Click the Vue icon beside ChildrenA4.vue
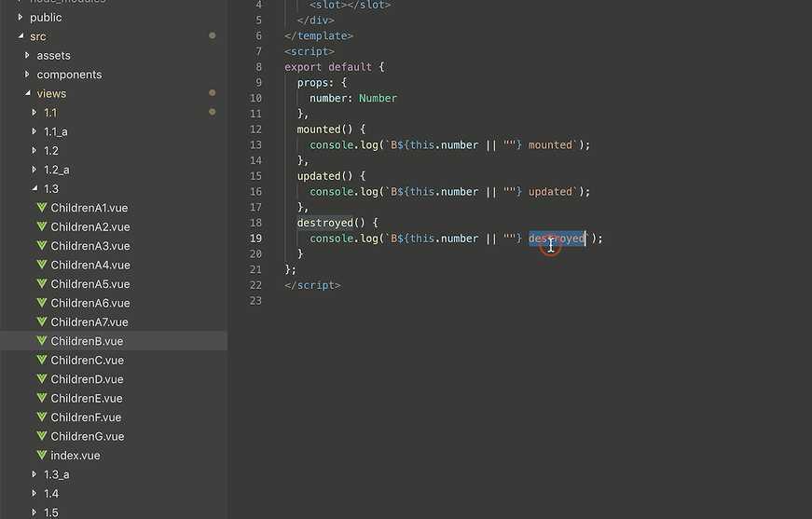 (x=42, y=265)
